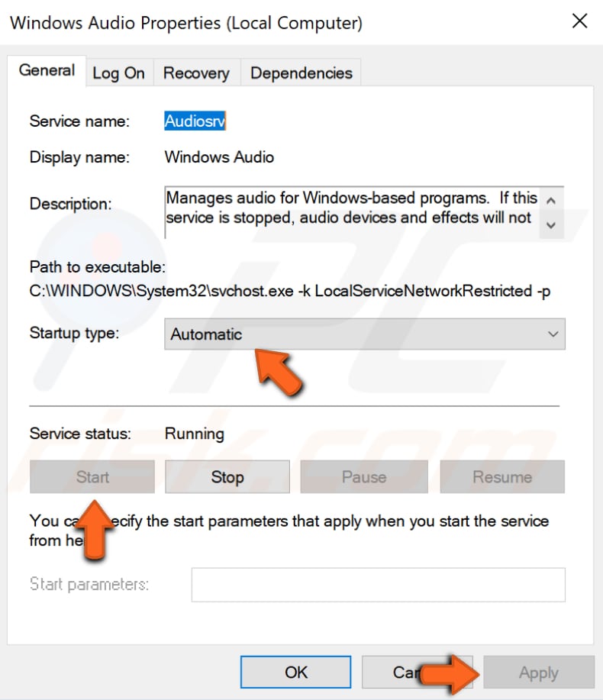The height and width of the screenshot is (700, 603).
Task: Switch to the Log On tab
Action: pos(119,73)
